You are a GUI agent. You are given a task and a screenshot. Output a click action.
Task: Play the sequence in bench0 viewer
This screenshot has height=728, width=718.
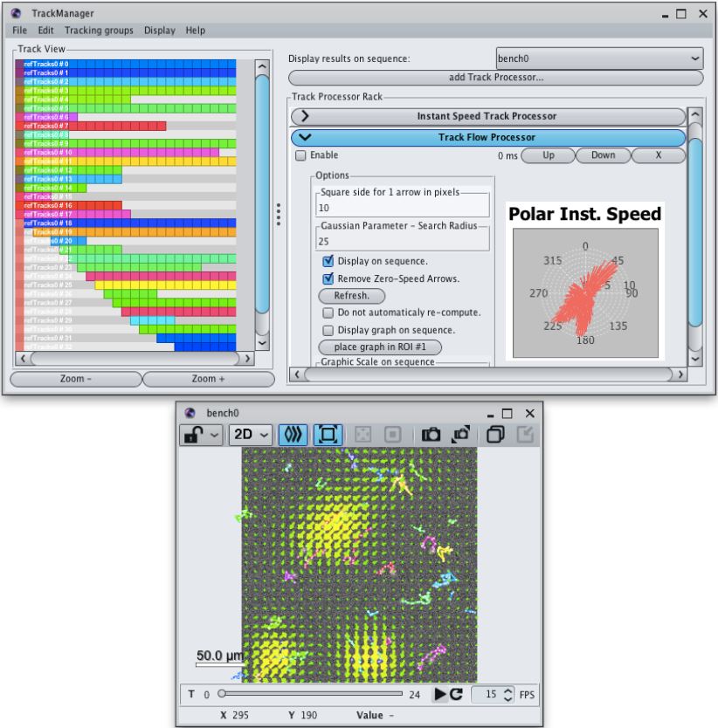(441, 694)
